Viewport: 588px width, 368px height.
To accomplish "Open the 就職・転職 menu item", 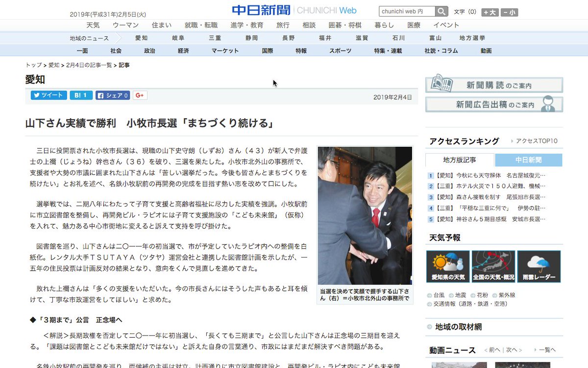I will [x=201, y=25].
